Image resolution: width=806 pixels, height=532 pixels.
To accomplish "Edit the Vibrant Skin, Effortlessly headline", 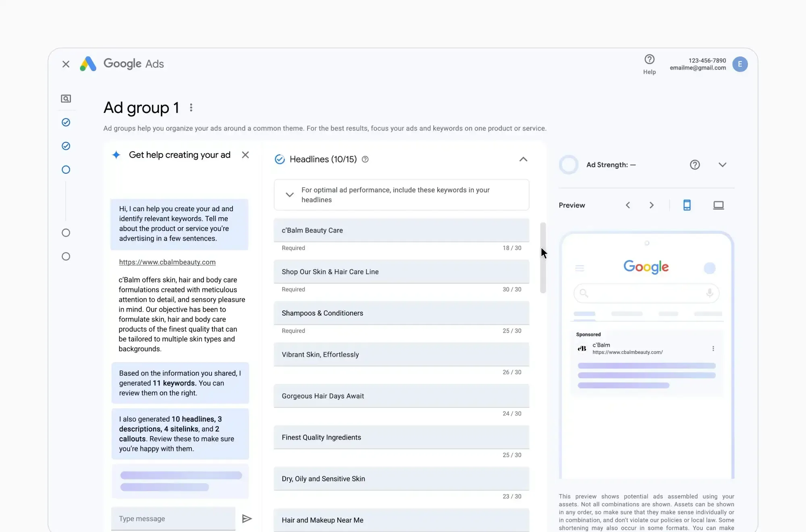I will [401, 355].
